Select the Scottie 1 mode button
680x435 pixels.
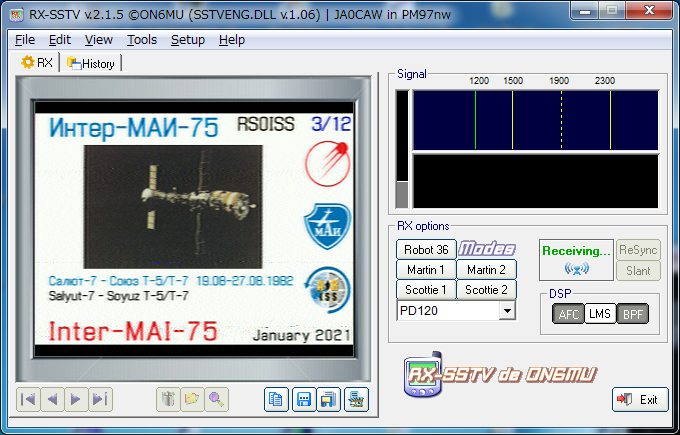coord(426,289)
